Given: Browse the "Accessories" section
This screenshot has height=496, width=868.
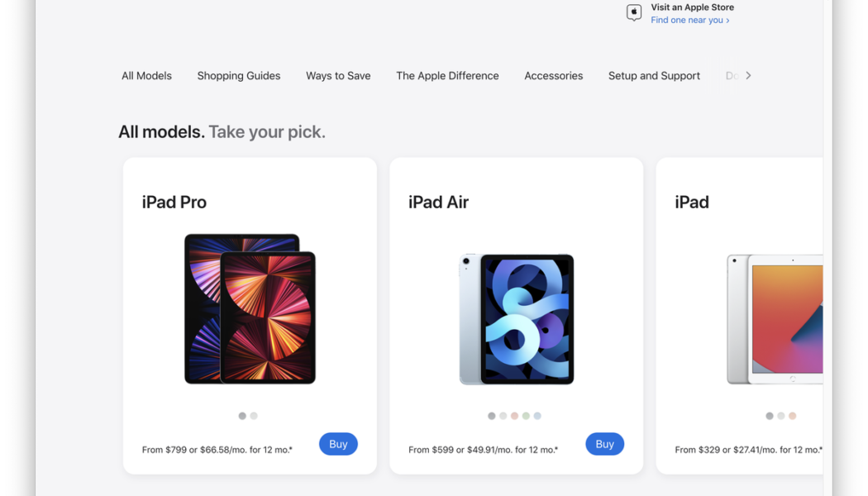Looking at the screenshot, I should pyautogui.click(x=553, y=75).
